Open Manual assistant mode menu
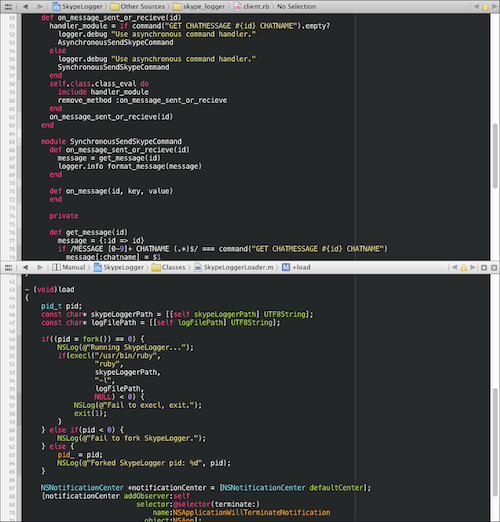 pyautogui.click(x=69, y=267)
